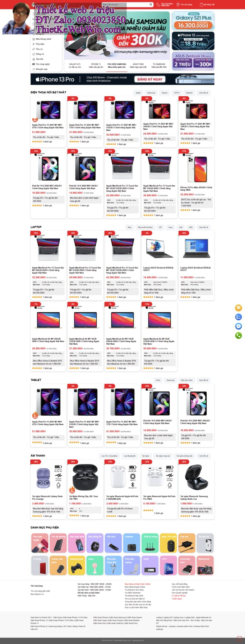Click the search magnifier icon
Image resolution: width=245 pixels, height=644 pixels.
pos(151,5)
